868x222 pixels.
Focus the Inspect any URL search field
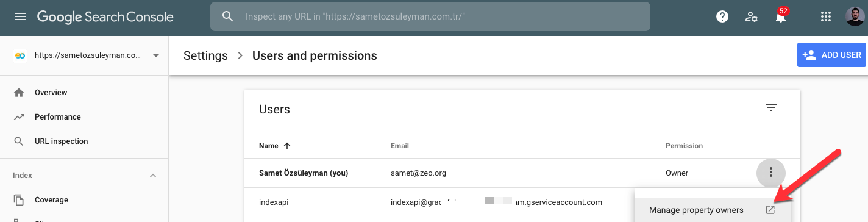pos(430,17)
